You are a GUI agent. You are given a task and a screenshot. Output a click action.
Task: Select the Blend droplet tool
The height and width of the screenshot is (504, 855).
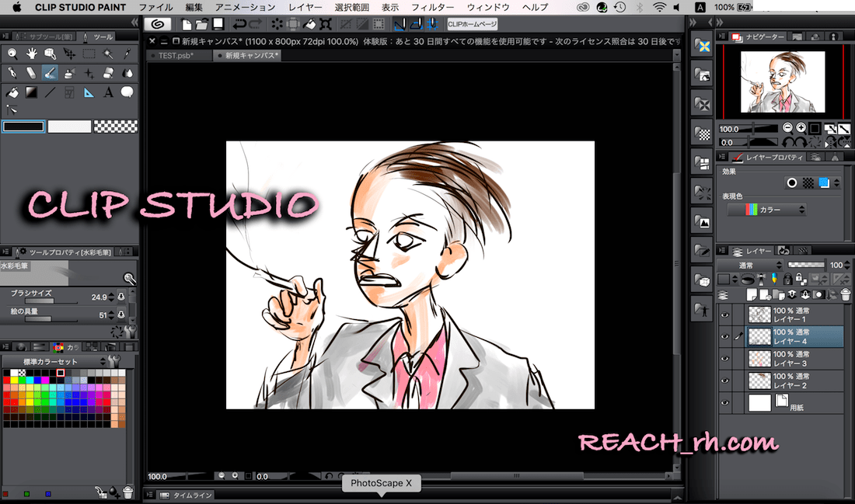[x=127, y=73]
